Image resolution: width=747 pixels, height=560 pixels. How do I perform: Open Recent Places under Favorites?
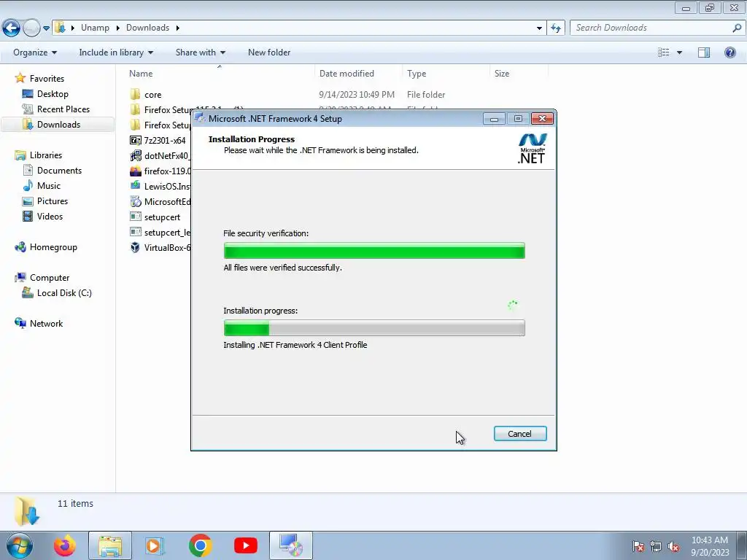pyautogui.click(x=63, y=109)
